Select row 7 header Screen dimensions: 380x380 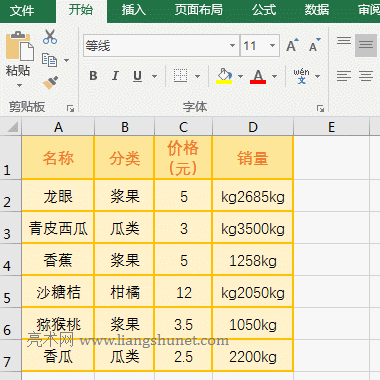11,356
